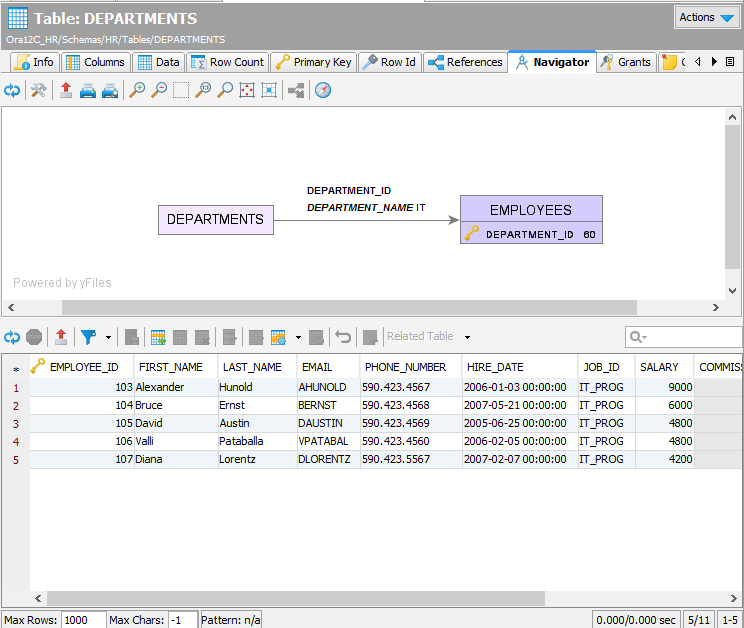Open the compass navigator icon
The width and height of the screenshot is (744, 628).
322,90
